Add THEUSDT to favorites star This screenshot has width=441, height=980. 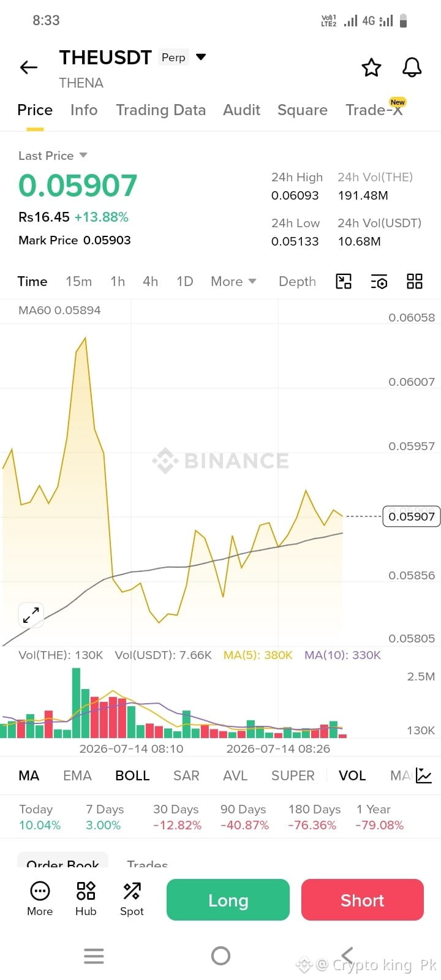pos(371,67)
